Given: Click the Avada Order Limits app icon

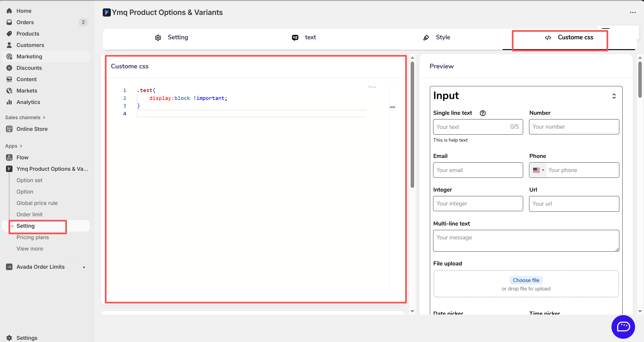Looking at the screenshot, I should 9,267.
